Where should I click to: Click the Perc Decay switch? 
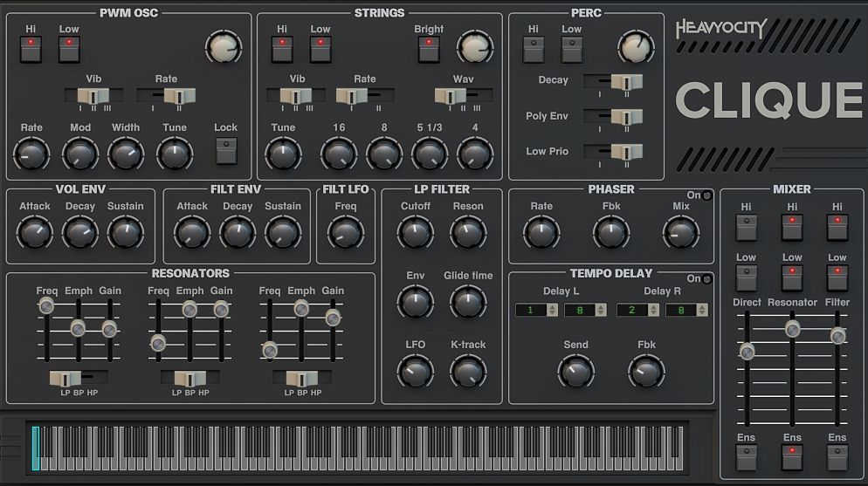[613, 82]
